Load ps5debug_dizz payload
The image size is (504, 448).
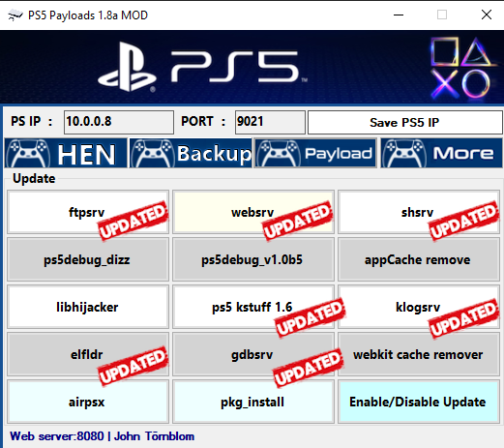88,259
